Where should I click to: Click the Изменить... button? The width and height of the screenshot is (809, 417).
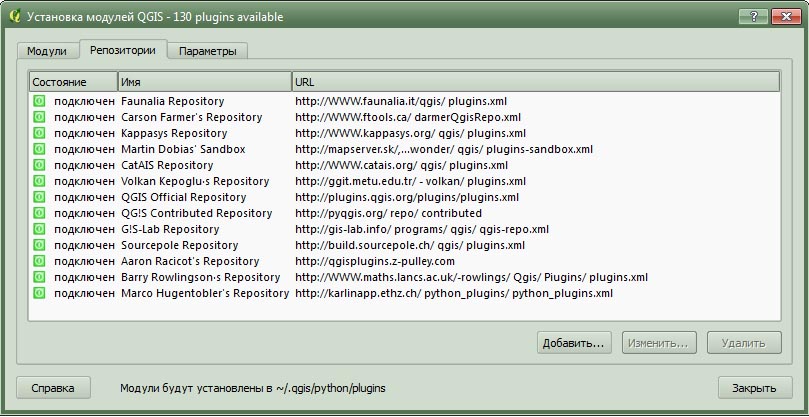659,343
